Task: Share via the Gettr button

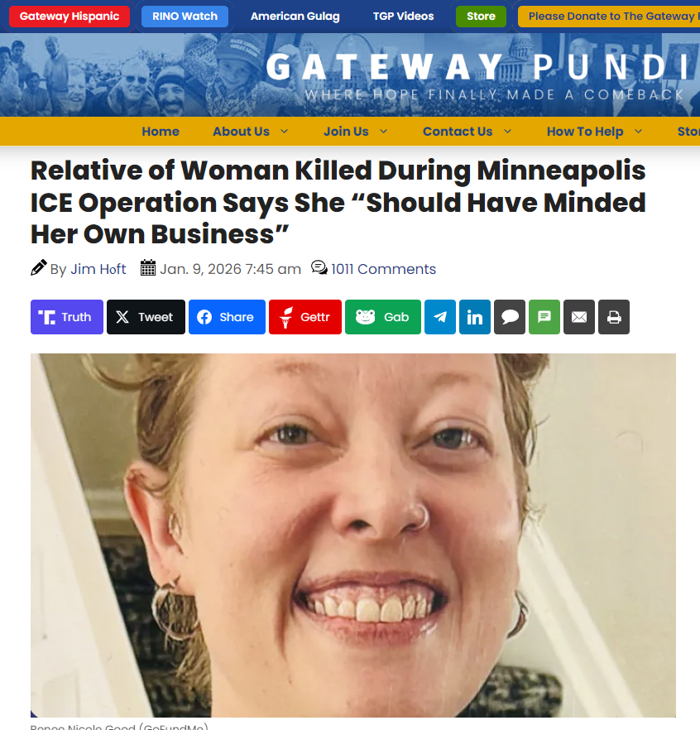Action: [305, 317]
